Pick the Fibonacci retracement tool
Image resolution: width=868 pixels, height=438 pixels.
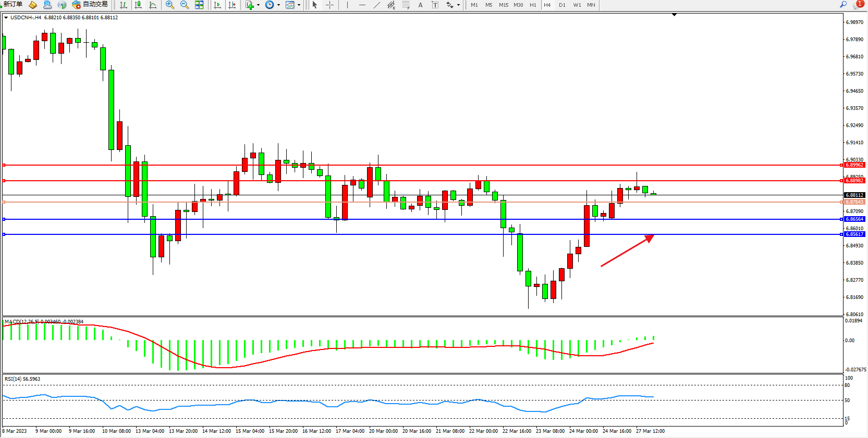pos(406,5)
